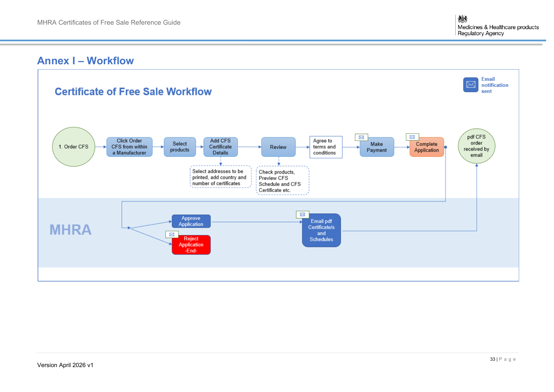Select the 'Email pdf Certificate/s and Schedules' box
Image resolution: width=554 pixels, height=392 pixels.
click(x=321, y=230)
